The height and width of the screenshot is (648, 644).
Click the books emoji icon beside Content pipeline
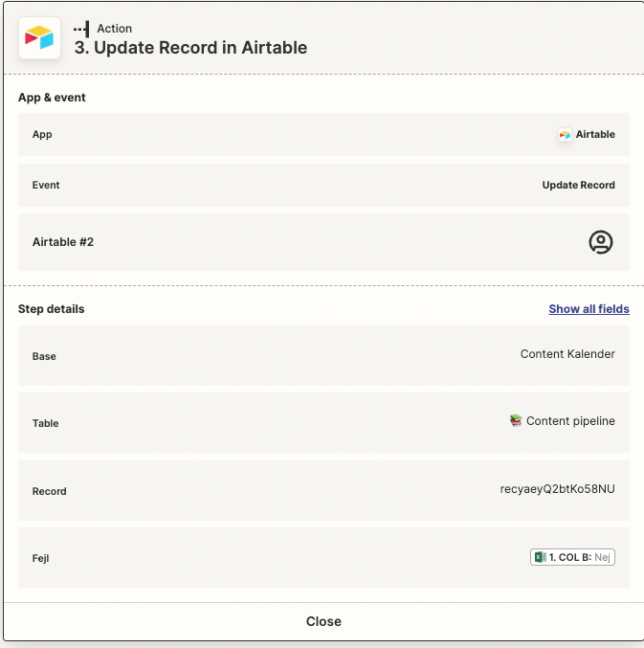pyautogui.click(x=516, y=421)
